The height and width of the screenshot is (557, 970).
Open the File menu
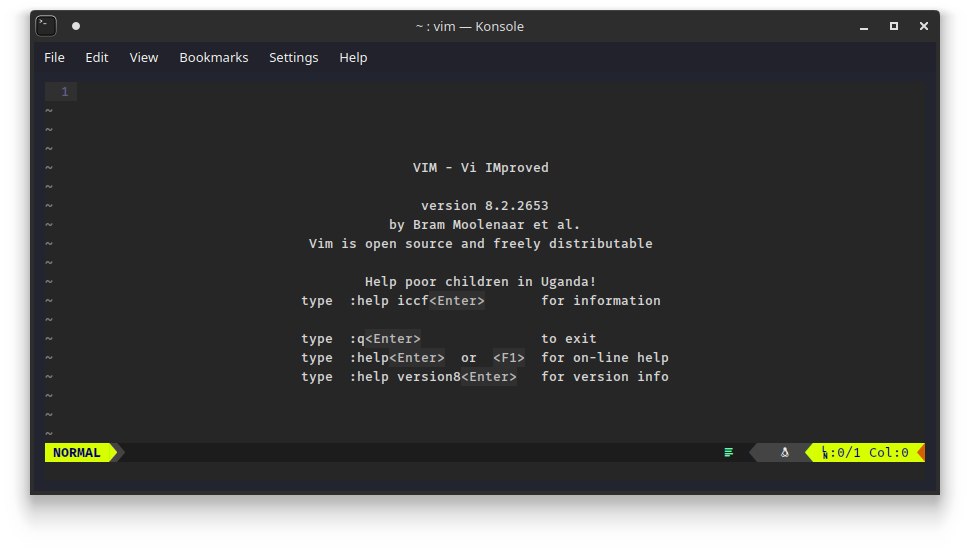54,58
